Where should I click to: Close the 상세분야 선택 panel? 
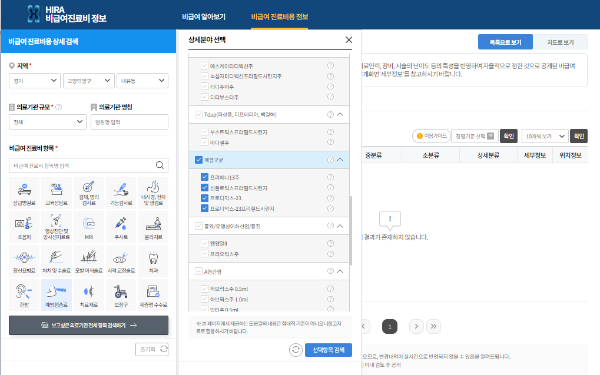point(349,40)
